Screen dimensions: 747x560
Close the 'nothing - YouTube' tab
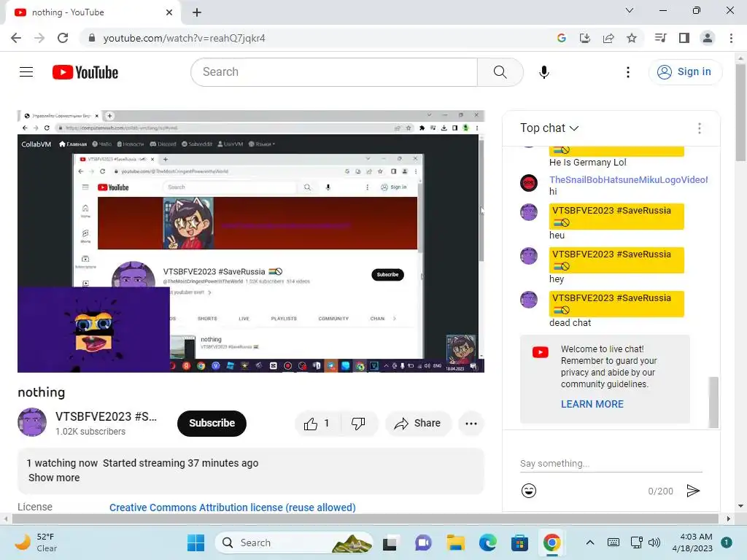coord(169,12)
